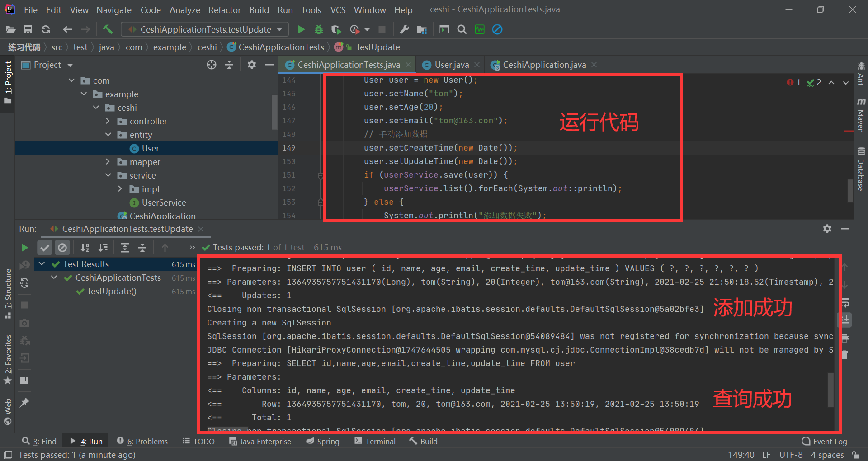
Task: Toggle Show Passed tests checkmark button
Action: 44,247
